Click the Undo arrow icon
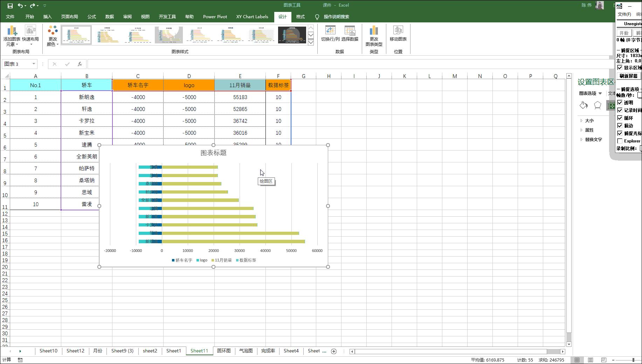642x364 pixels. (20, 6)
